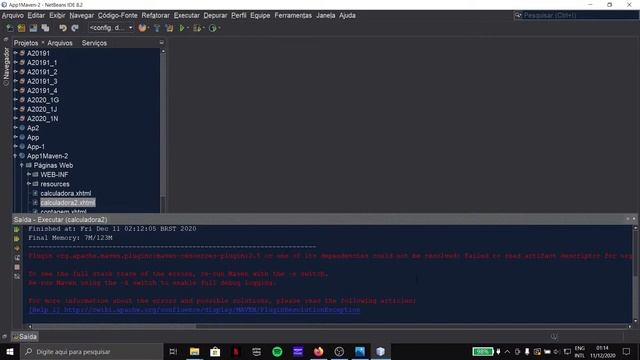This screenshot has width=640, height=360.
Task: Open the Arquivo menu
Action: pyautogui.click(x=13, y=16)
